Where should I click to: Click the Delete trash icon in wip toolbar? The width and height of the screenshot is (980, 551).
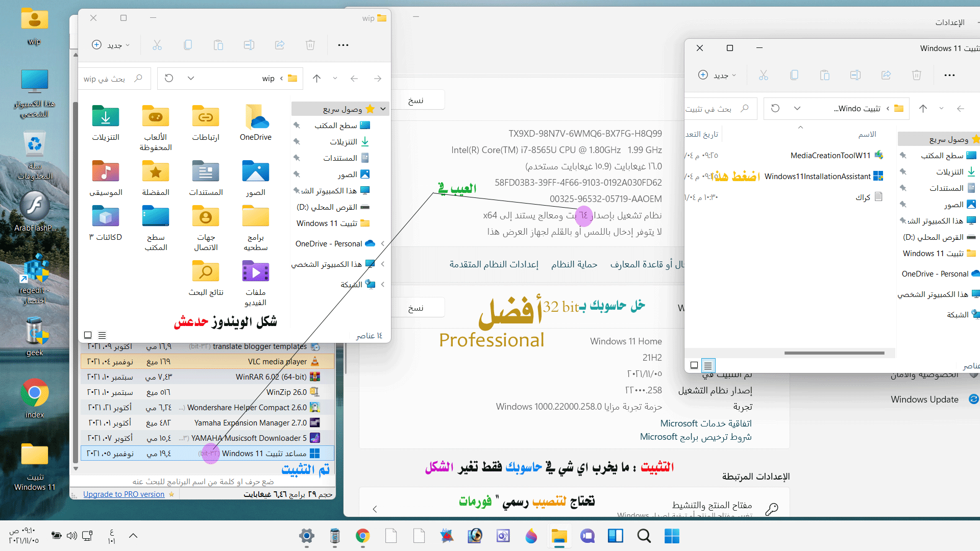(x=310, y=45)
